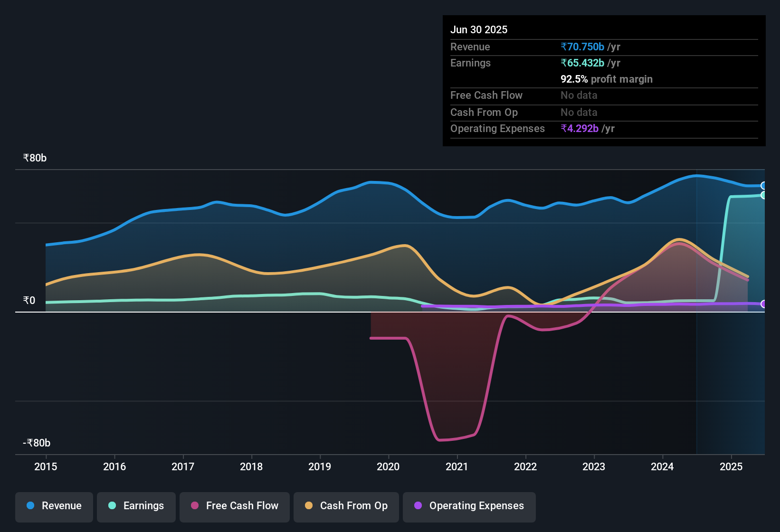Click the 92.5% profit margin text
Viewport: 780px width, 532px height.
[607, 79]
